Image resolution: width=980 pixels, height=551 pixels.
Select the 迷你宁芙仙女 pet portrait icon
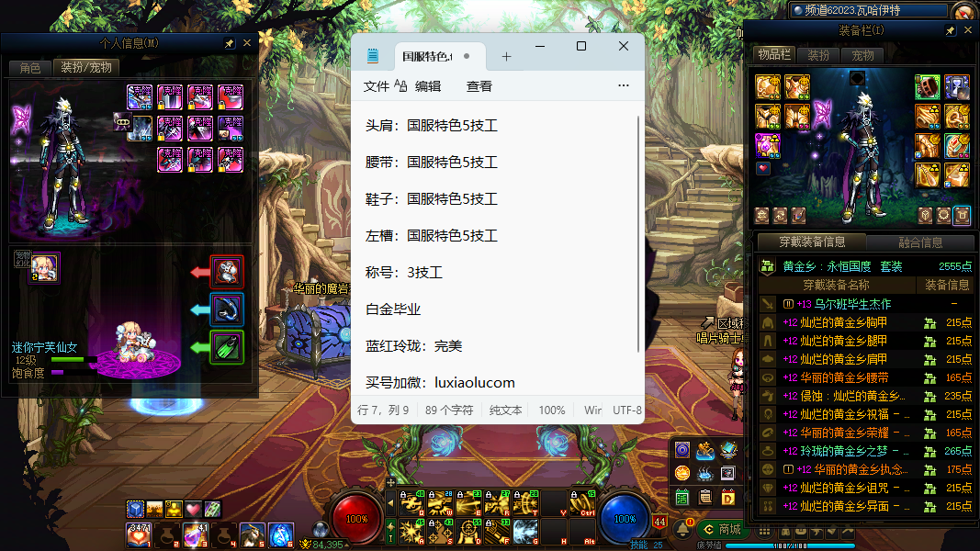tap(44, 267)
